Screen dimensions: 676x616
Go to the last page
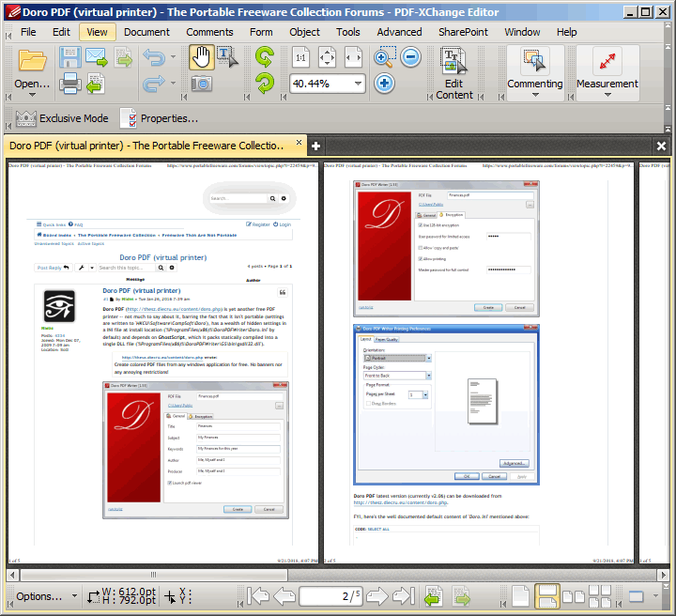tap(404, 596)
